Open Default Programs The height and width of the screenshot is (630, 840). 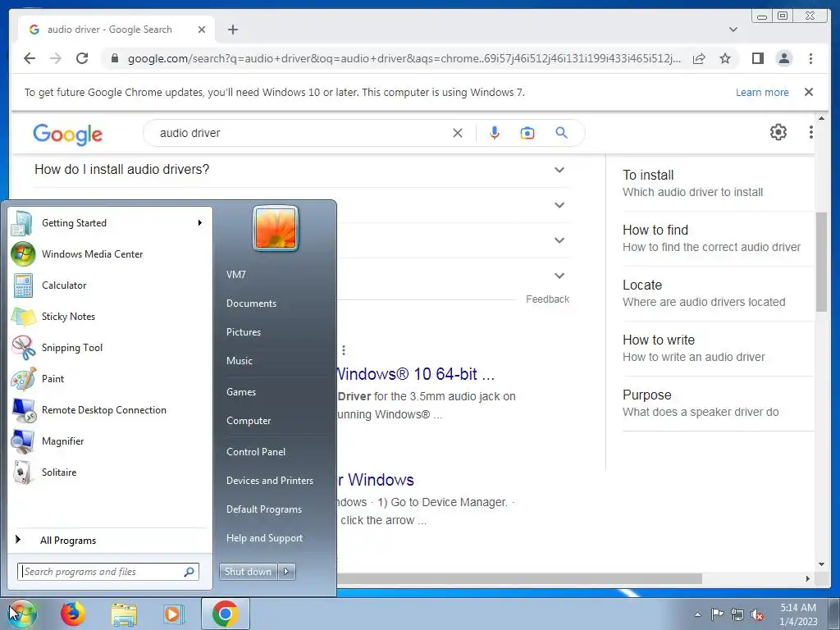pyautogui.click(x=275, y=509)
